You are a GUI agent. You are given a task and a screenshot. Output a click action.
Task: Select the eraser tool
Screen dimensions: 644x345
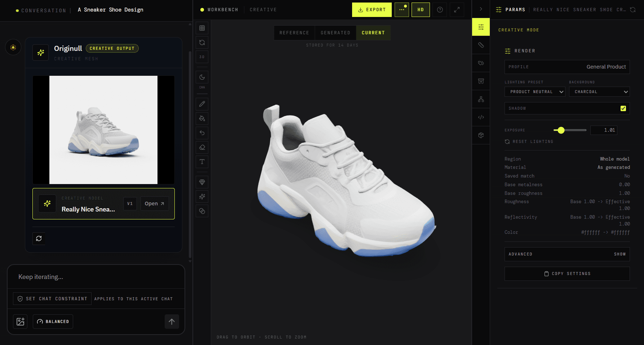point(202,147)
